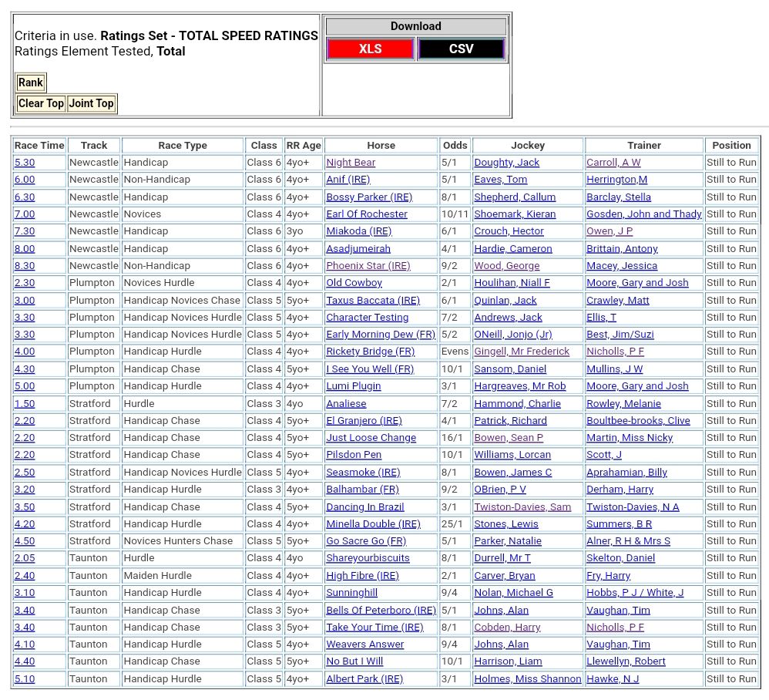The width and height of the screenshot is (769, 700).
Task: Open the 2.30 Plumpton race link
Action: pos(25,283)
